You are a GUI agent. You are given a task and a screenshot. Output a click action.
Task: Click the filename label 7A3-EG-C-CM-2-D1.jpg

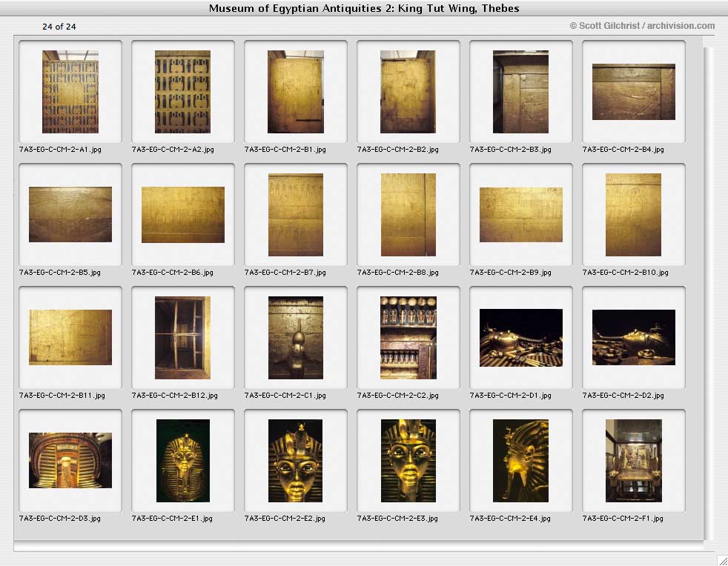tap(511, 396)
